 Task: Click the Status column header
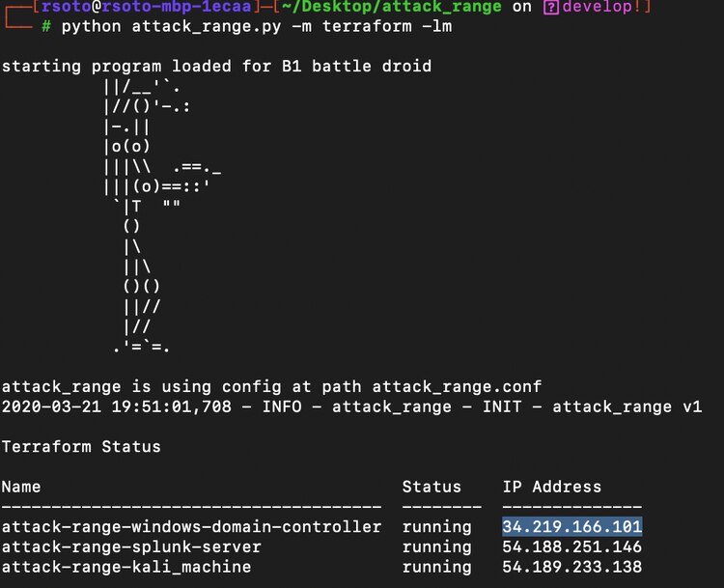tap(432, 487)
